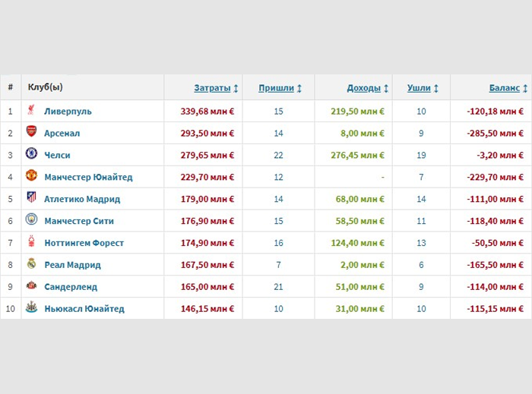The image size is (532, 394).
Task: Click Arsenal's 293,50 млн € expenses value
Action: coord(207,133)
